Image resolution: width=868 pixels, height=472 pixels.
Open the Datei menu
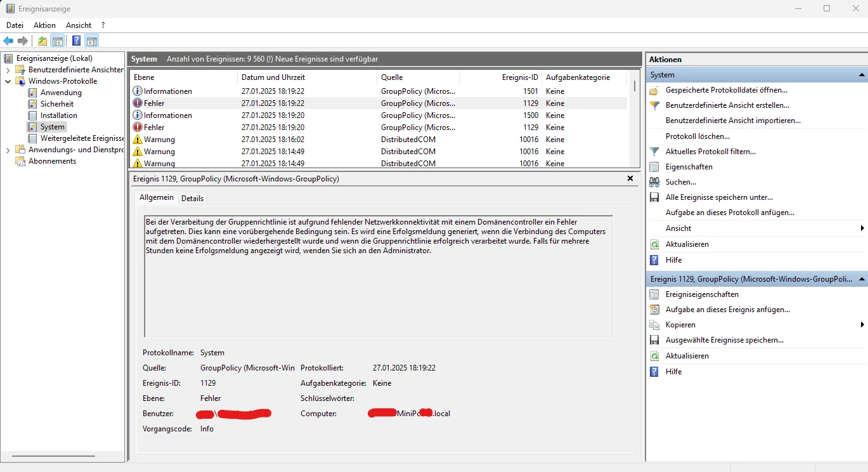point(15,25)
